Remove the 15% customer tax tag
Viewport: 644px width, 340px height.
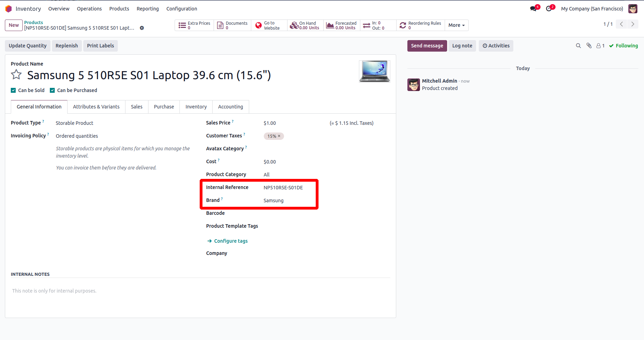coord(279,136)
